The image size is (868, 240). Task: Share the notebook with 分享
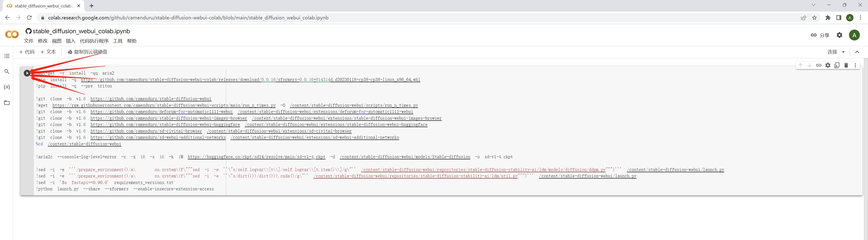[x=820, y=35]
